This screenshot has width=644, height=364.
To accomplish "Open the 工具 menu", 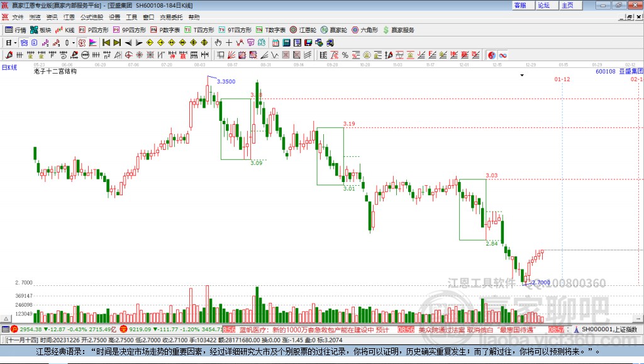I will [x=131, y=17].
